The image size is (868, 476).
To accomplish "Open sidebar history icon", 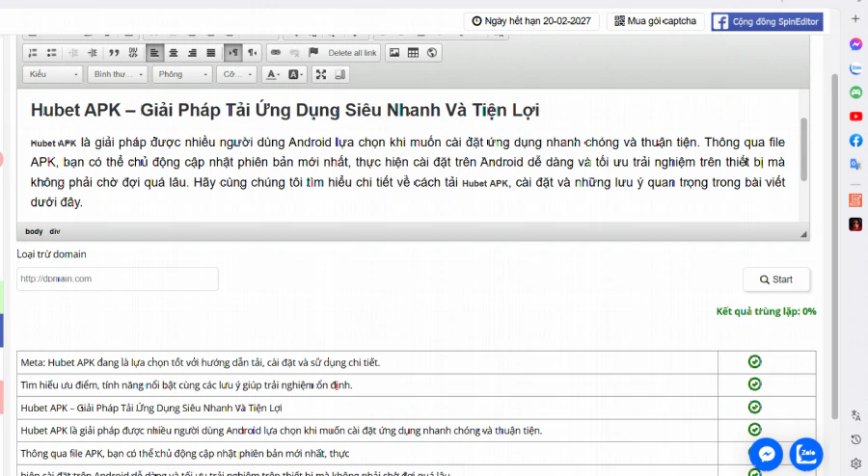I will coord(855,439).
